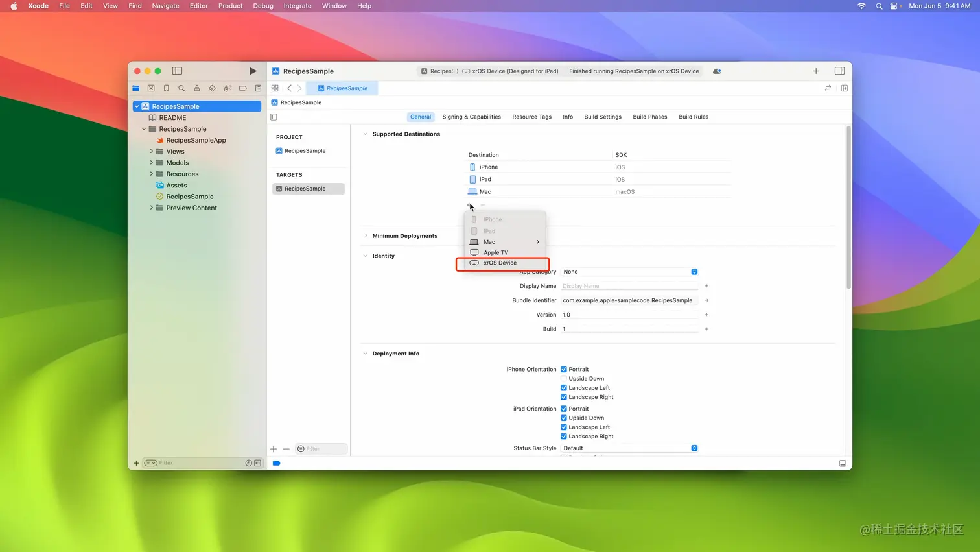Open the App Category dropdown

pos(629,272)
